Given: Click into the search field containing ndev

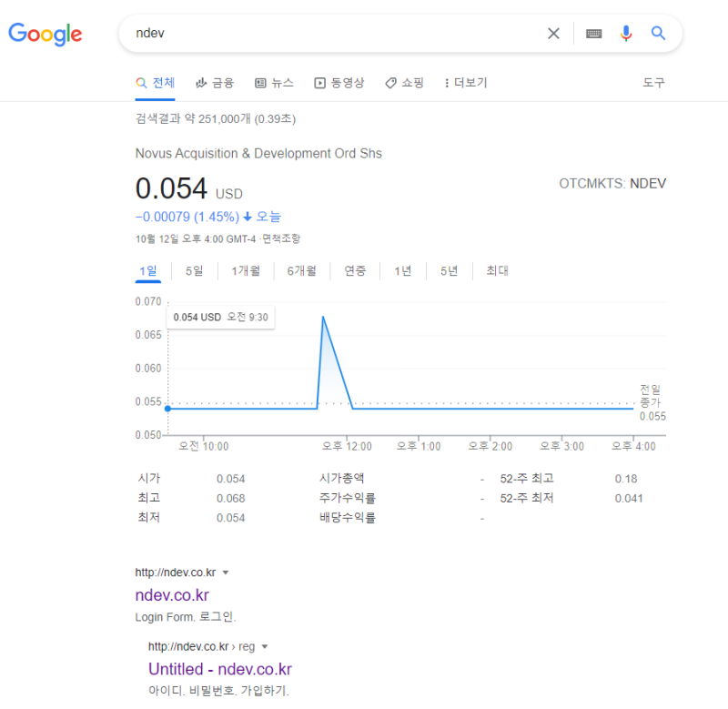Looking at the screenshot, I should (334, 34).
